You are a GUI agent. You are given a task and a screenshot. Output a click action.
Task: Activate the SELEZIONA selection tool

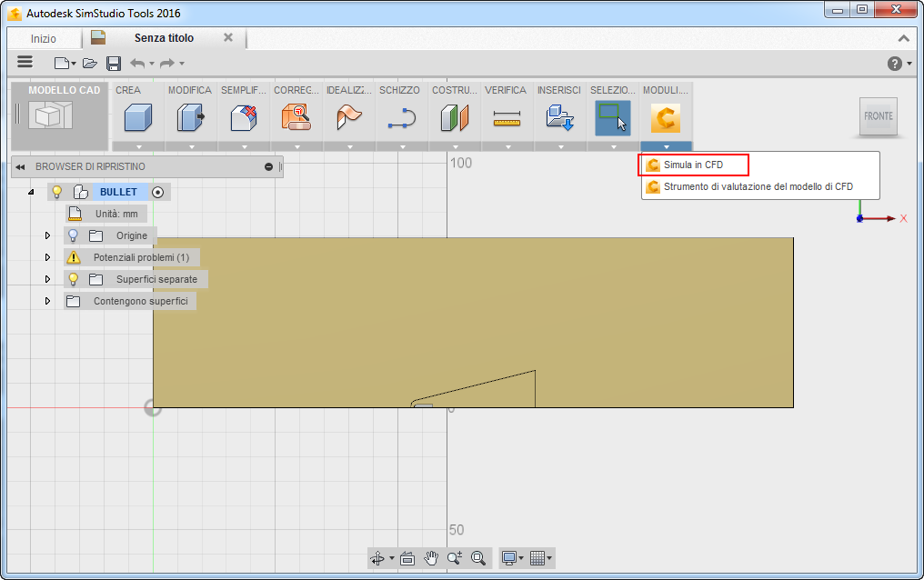coord(613,118)
